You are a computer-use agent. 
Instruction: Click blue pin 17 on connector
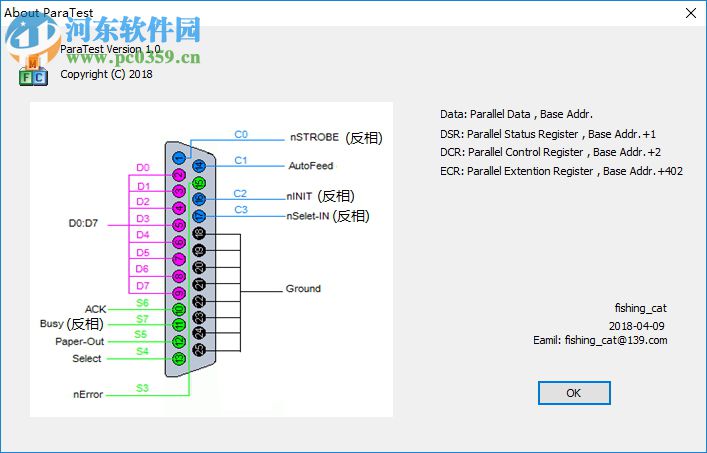[x=199, y=216]
